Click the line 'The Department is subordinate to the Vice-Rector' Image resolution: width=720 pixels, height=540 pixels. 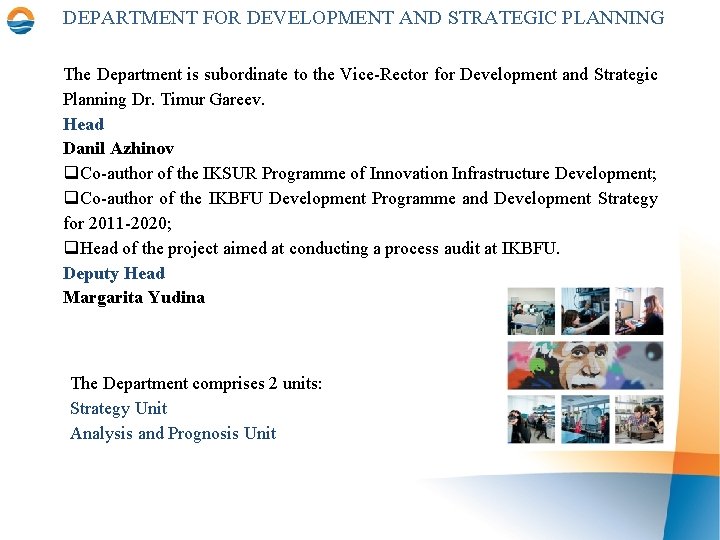[x=360, y=74]
